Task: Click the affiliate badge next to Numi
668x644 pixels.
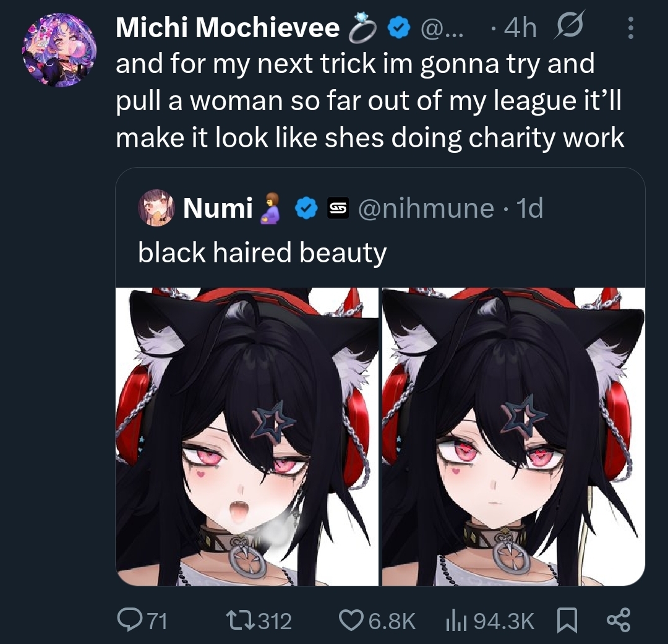Action: [338, 208]
